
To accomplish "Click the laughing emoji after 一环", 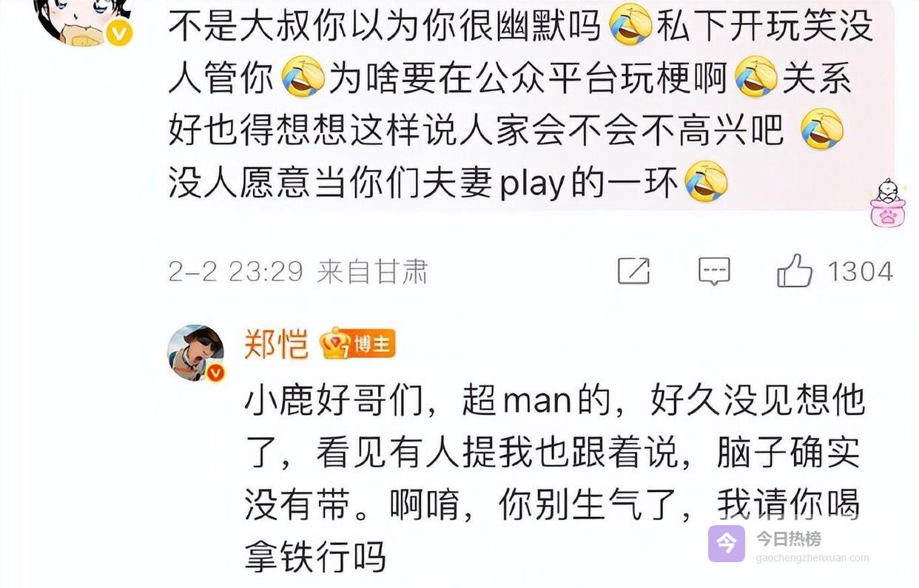I will point(706,183).
